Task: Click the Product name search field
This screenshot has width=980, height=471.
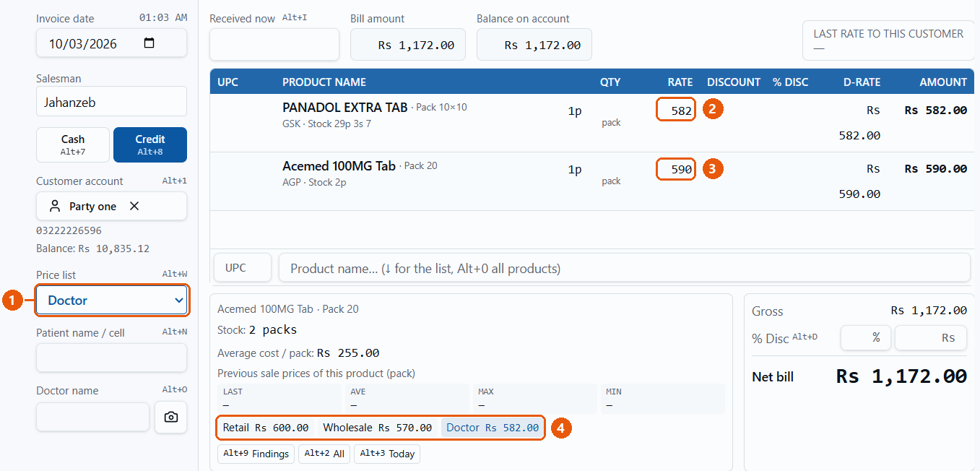Action: 625,268
